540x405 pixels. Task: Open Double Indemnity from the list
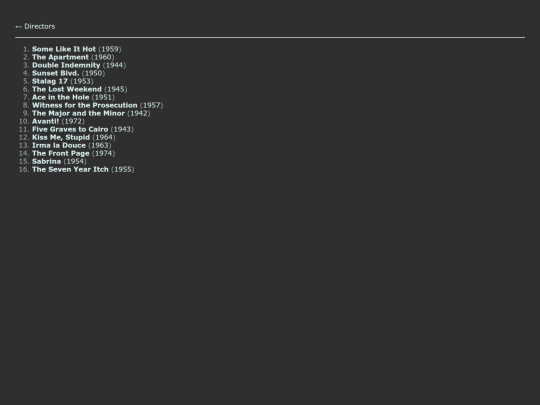coord(66,65)
